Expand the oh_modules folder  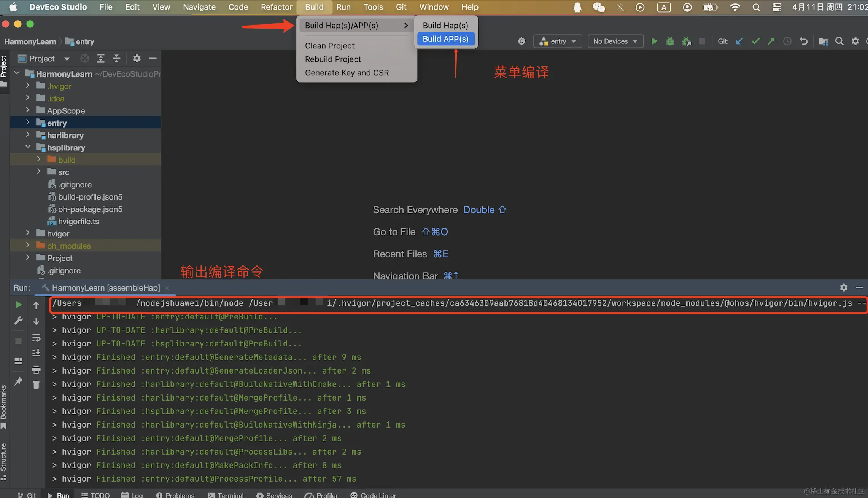(27, 245)
